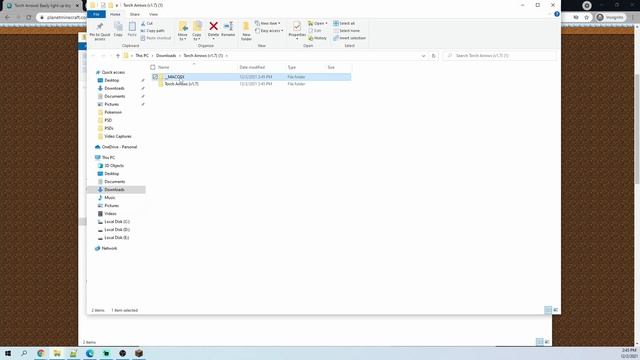
Task: Expand address bar history dropdown
Action: 423,56
